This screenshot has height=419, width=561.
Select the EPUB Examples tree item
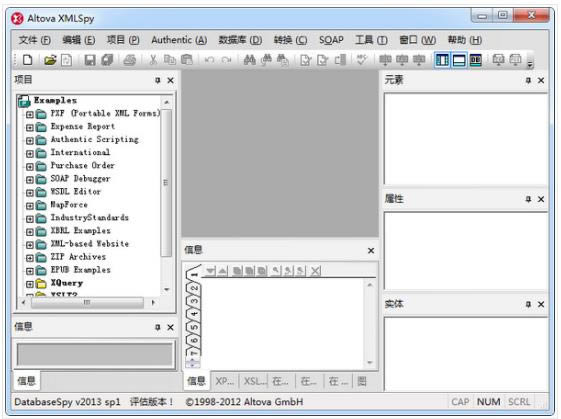(81, 270)
